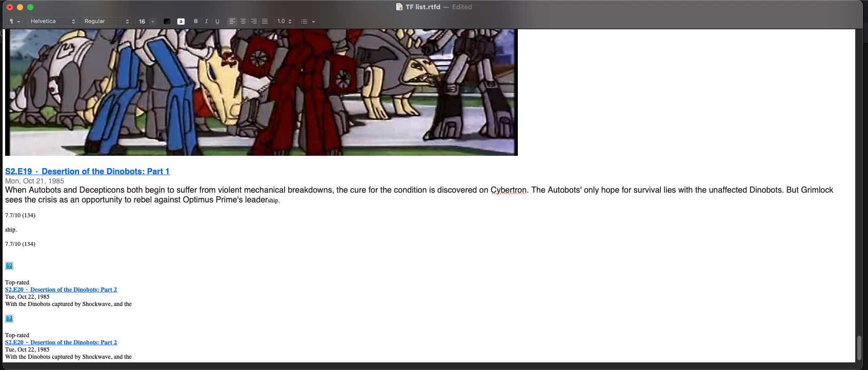Image resolution: width=868 pixels, height=370 pixels.
Task: Click the bottom Tue, Oct 22, 1985 date
Action: click(27, 350)
